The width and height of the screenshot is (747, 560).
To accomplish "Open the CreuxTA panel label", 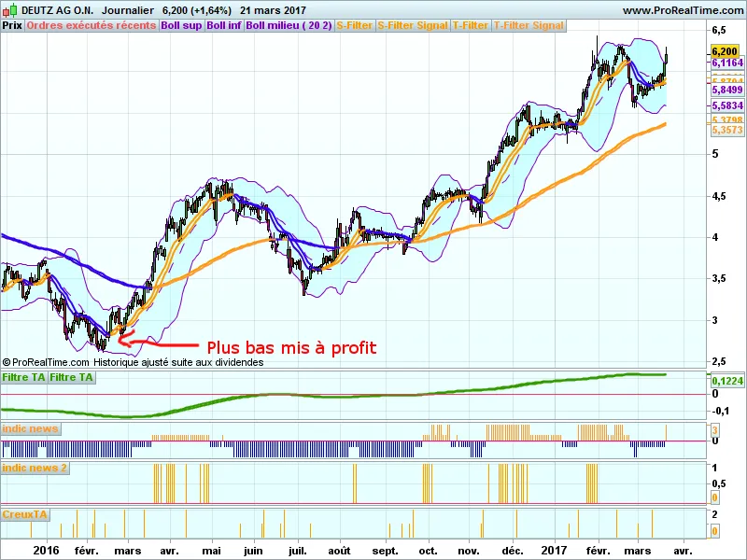I will coord(25,514).
